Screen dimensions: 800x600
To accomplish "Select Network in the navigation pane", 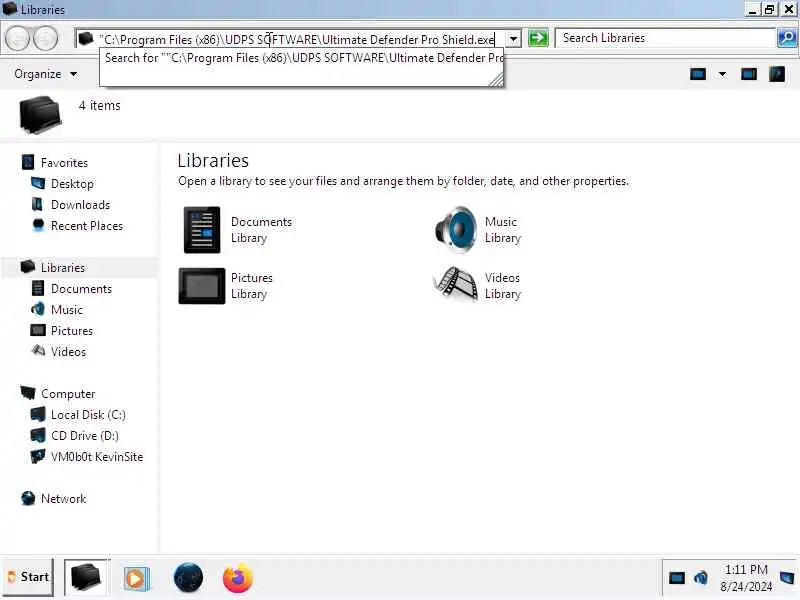I will pos(63,499).
